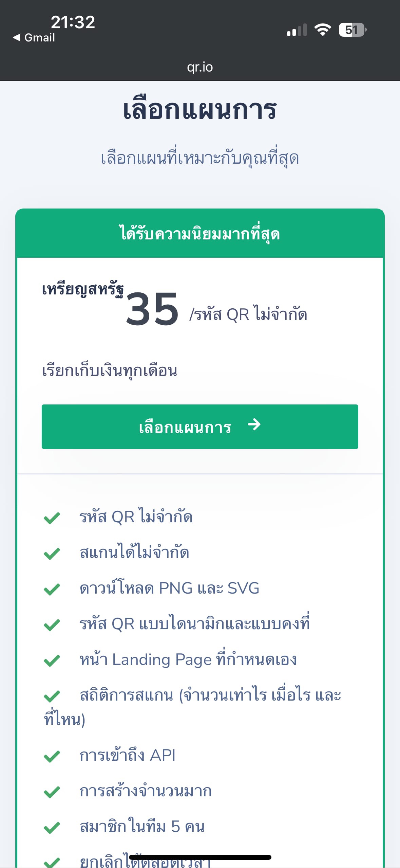Tap the cellular signal bars
This screenshot has width=400, height=868.
(x=297, y=30)
